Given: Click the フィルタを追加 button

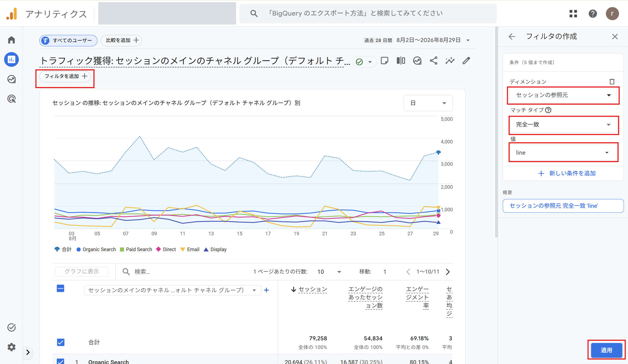Looking at the screenshot, I should point(65,76).
